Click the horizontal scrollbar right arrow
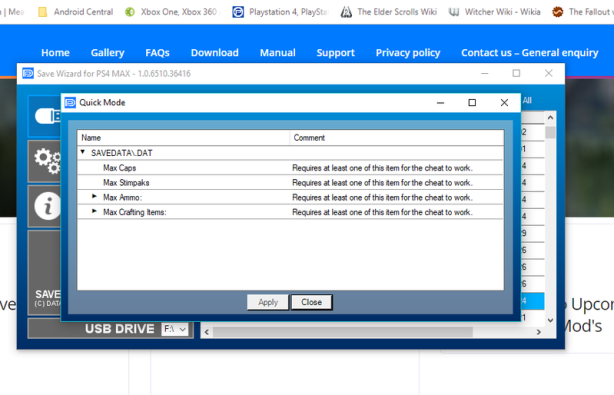Viewport: 614px width, 395px height. [x=538, y=332]
